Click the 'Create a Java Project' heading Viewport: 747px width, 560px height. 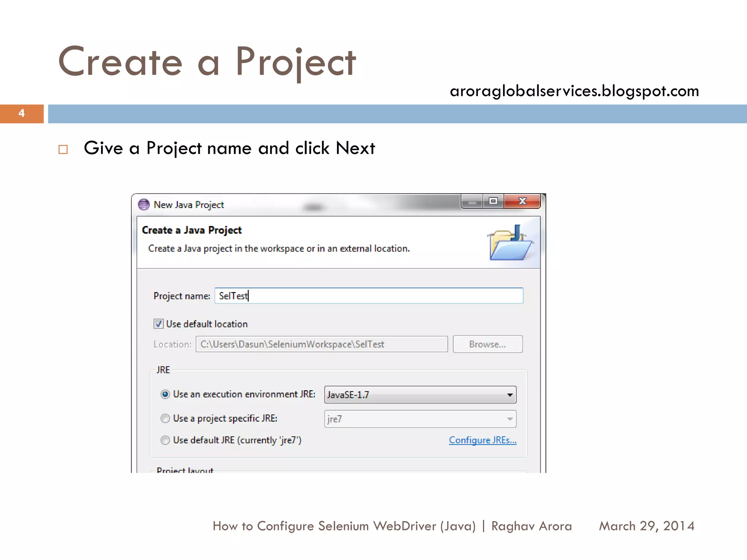191,230
